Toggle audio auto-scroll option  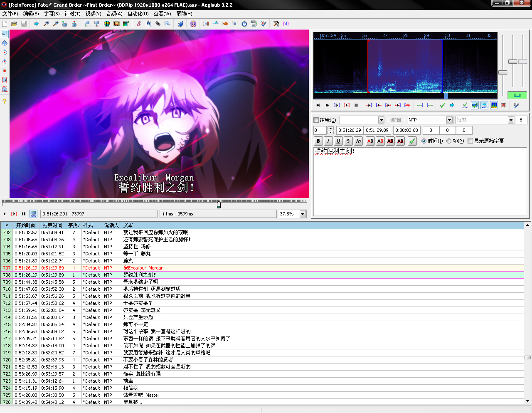[x=485, y=105]
